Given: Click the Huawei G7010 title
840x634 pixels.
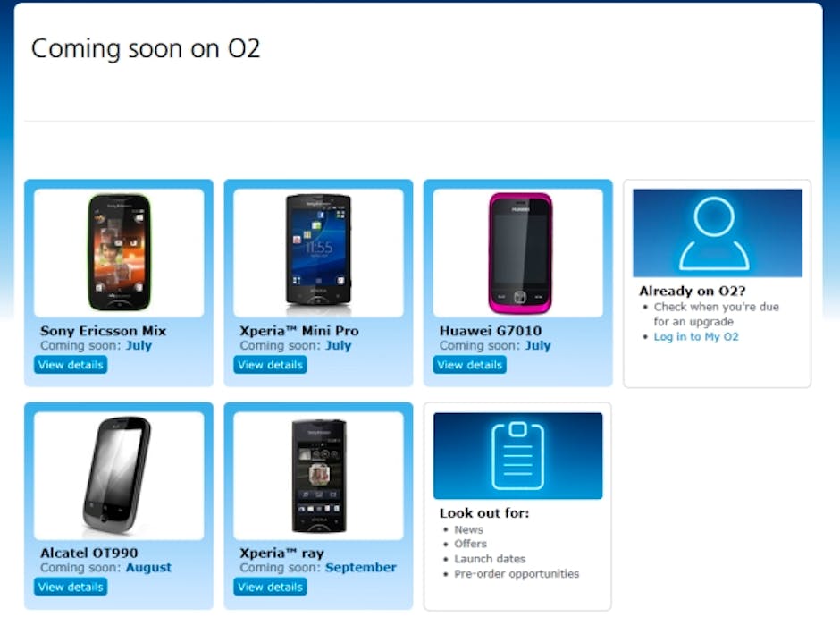Looking at the screenshot, I should 491,331.
